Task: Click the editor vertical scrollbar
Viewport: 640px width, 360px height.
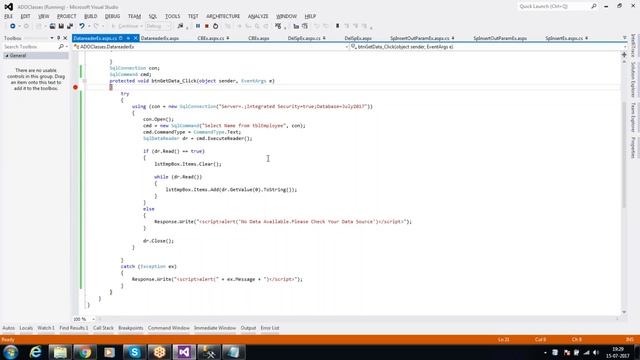Action: [624, 155]
